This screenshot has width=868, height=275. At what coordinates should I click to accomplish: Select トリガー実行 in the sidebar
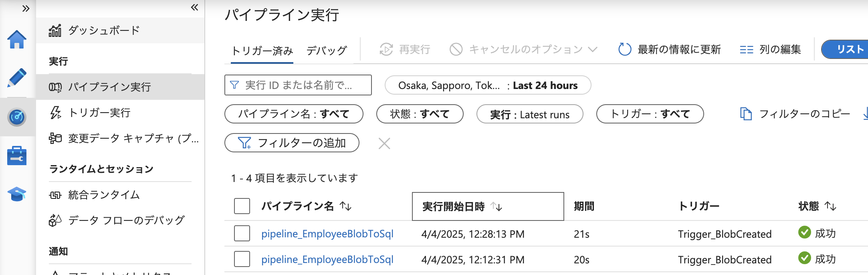click(x=101, y=113)
